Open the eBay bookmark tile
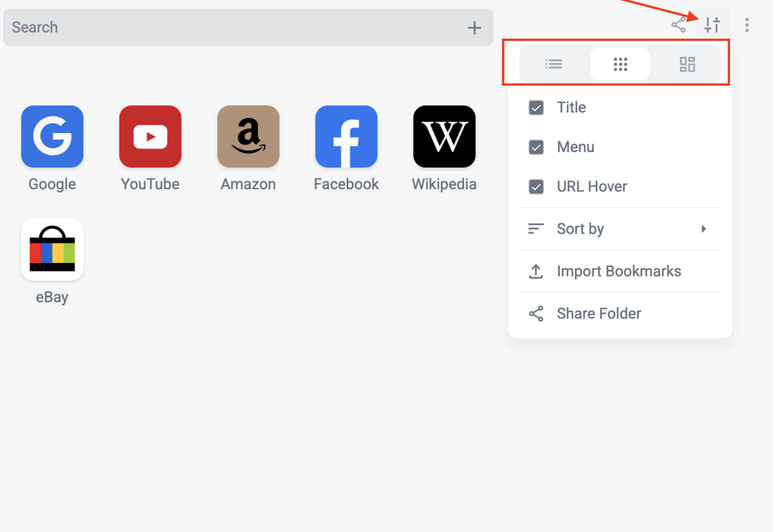The height and width of the screenshot is (532, 773). click(52, 249)
